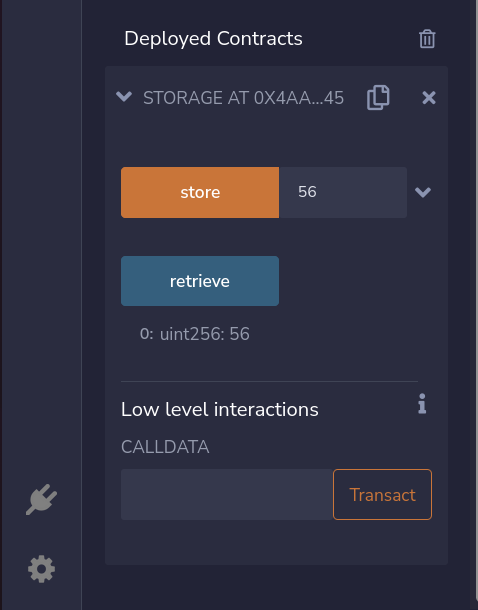Open Settings via the gear icon
The height and width of the screenshot is (610, 478).
pos(42,569)
